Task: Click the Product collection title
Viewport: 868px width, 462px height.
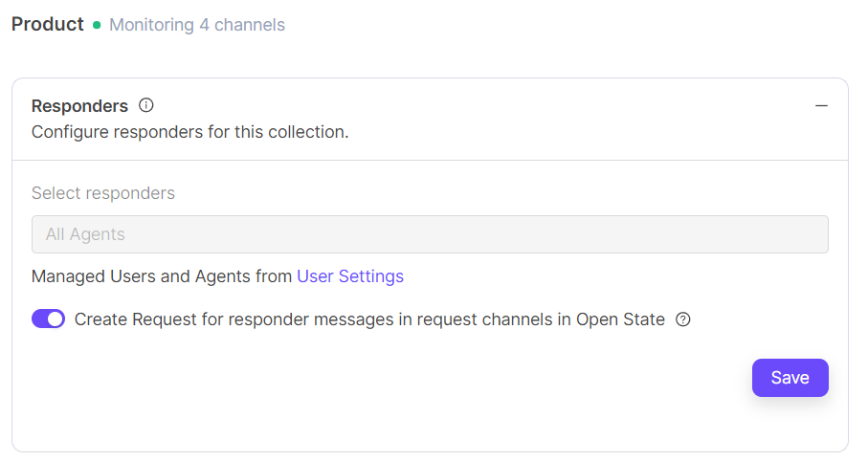Action: tap(48, 24)
